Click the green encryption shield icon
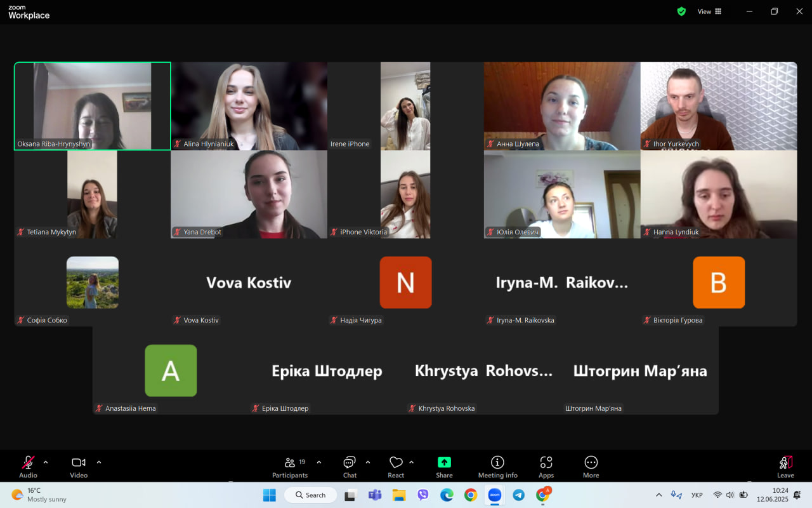Screen dimensions: 812x508 pyautogui.click(x=681, y=11)
